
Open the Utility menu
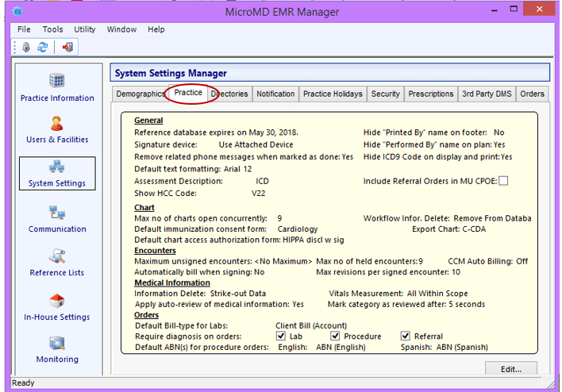[x=85, y=29]
